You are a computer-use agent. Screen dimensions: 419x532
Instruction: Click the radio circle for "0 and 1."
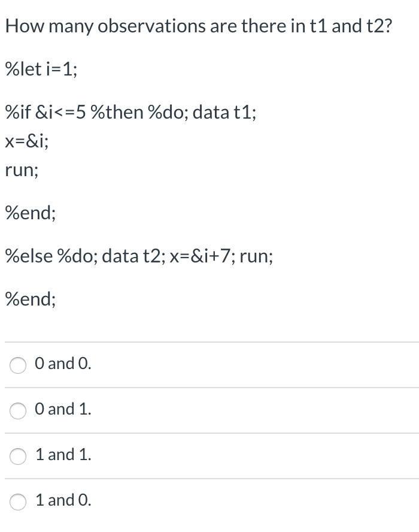tap(17, 410)
